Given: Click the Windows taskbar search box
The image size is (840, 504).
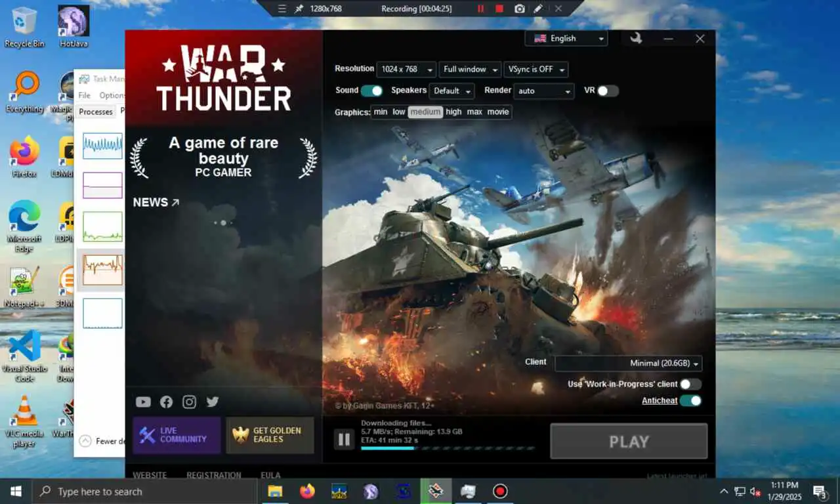Looking at the screenshot, I should pyautogui.click(x=144, y=492).
